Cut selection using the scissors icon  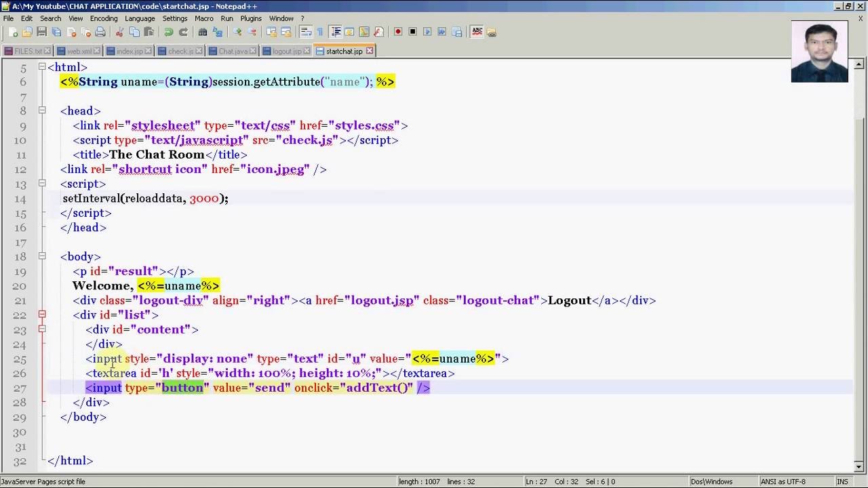(x=119, y=32)
